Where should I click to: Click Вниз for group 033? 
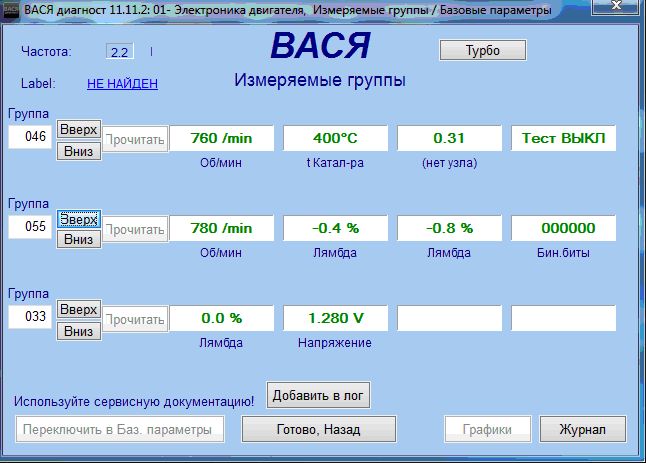point(79,331)
